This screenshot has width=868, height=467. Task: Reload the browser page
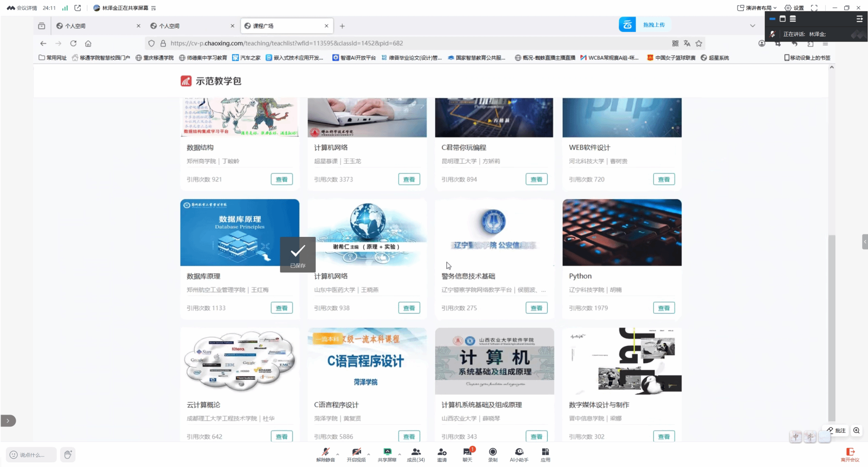(73, 43)
